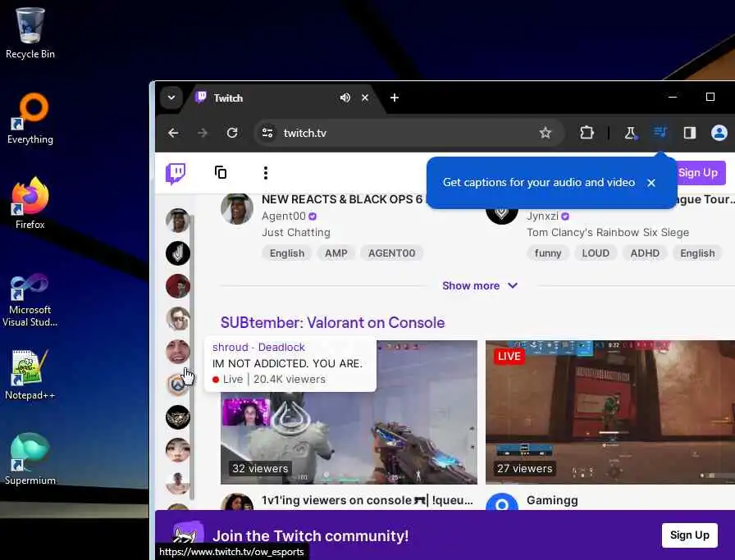Go back with the browser back arrow

point(173,133)
